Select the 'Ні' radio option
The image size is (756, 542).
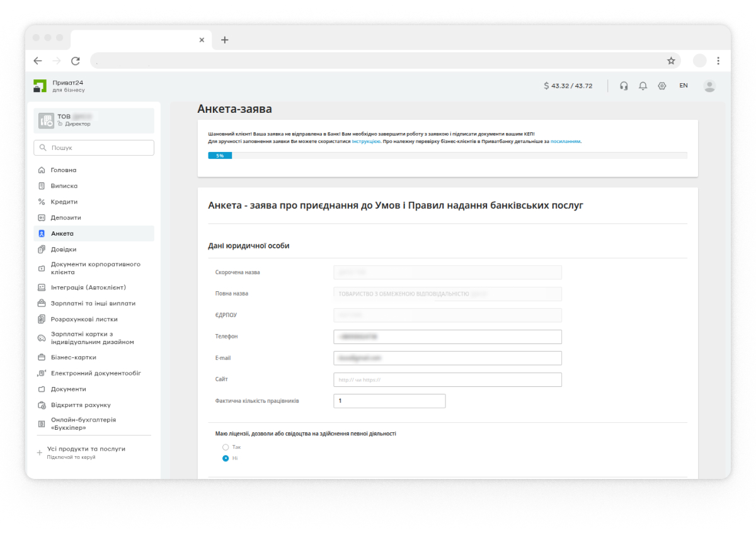[226, 458]
